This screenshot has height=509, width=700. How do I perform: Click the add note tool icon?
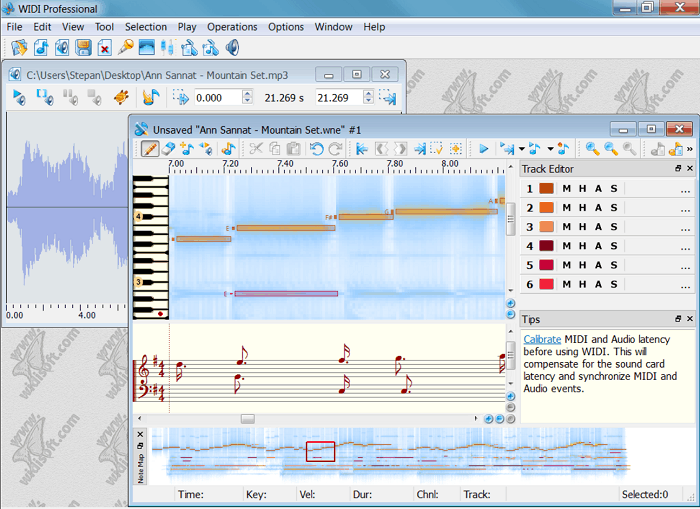187,149
